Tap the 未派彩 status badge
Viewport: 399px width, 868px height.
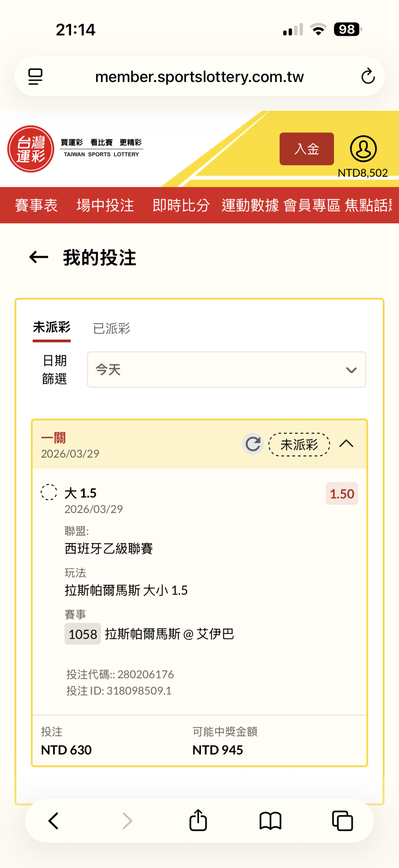[299, 444]
